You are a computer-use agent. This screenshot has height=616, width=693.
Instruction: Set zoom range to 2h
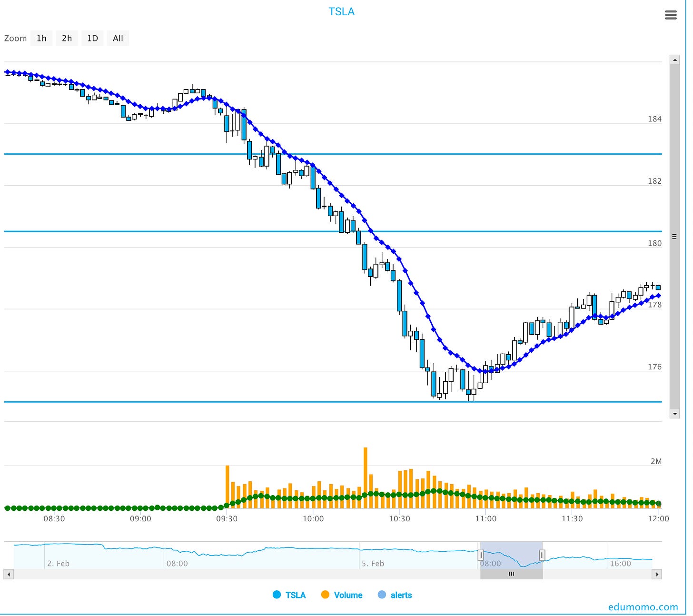pos(67,38)
